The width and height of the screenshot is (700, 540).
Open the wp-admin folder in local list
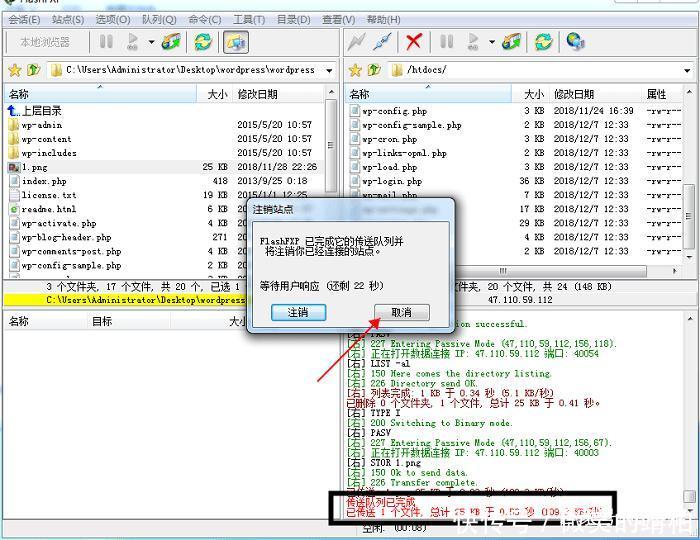pyautogui.click(x=41, y=125)
